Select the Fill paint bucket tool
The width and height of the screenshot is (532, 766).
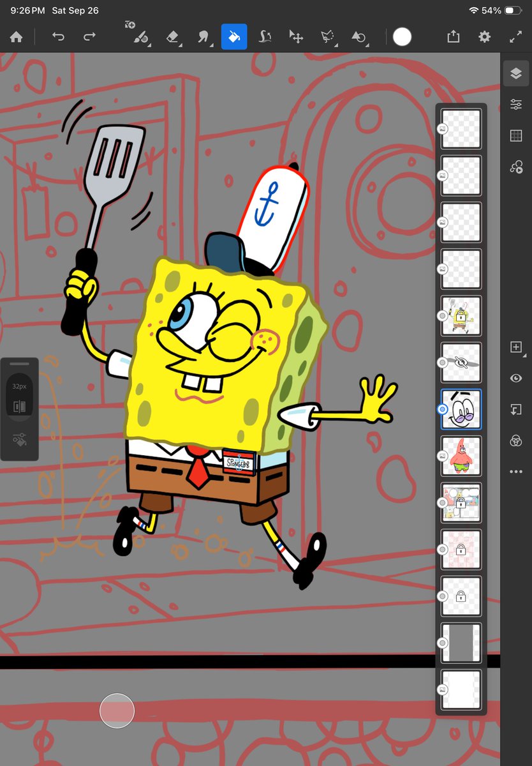coord(234,37)
